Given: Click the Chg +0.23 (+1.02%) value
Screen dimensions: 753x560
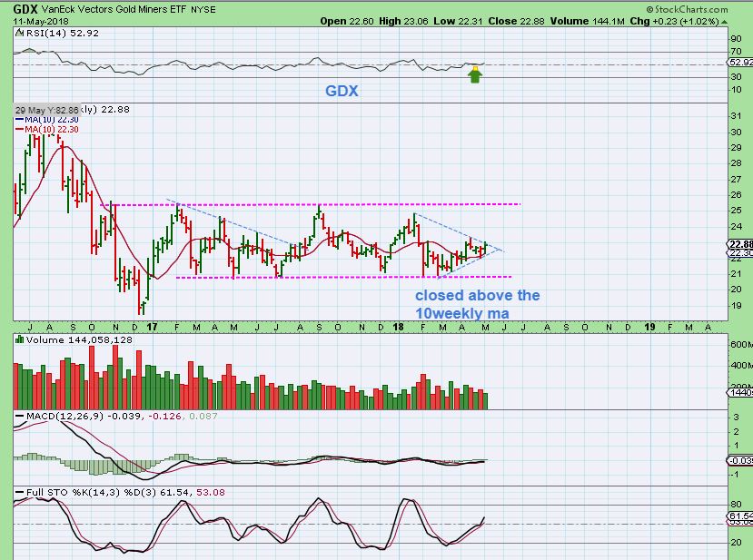Looking at the screenshot, I should click(674, 21).
